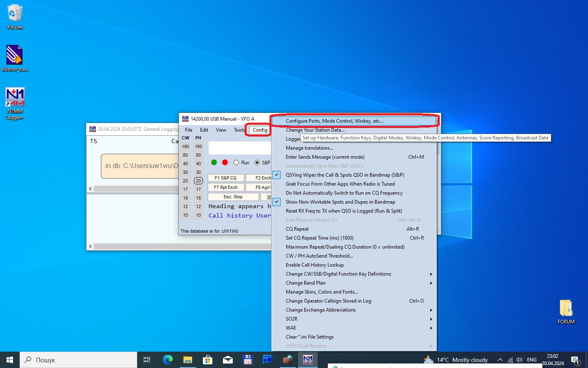
Task: Expand the SO2R submenu
Action: pyautogui.click(x=354, y=319)
